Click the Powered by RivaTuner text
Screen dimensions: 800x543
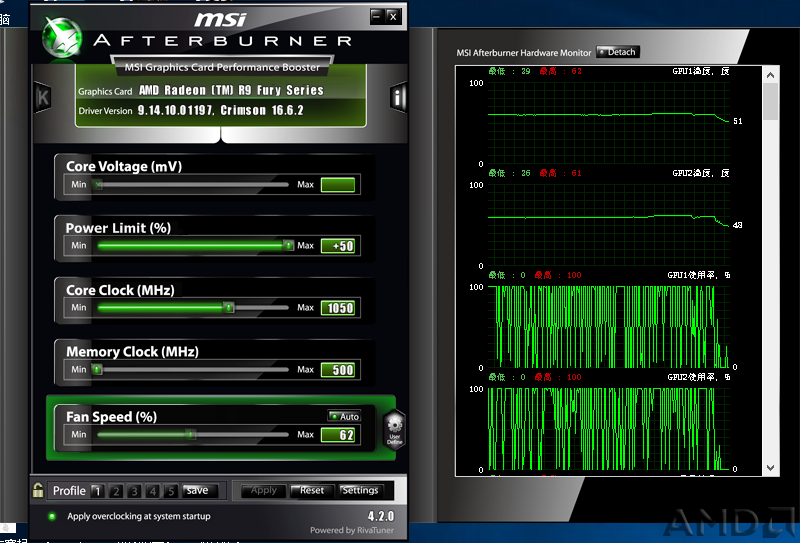coord(352,530)
